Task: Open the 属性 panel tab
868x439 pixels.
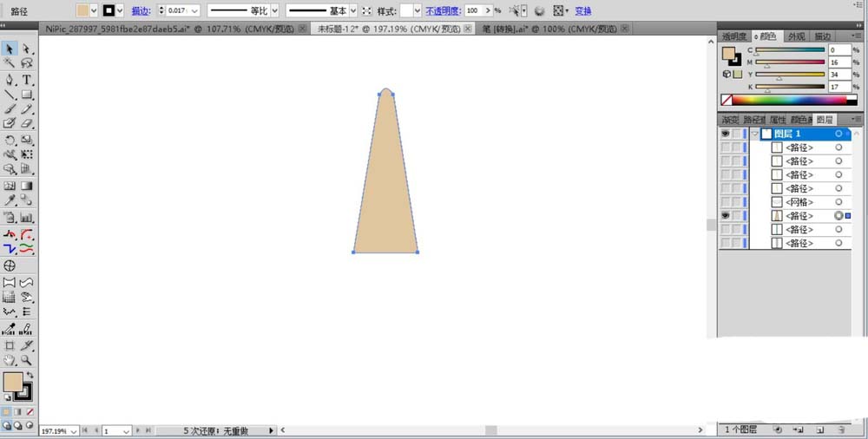Action: coord(777,120)
